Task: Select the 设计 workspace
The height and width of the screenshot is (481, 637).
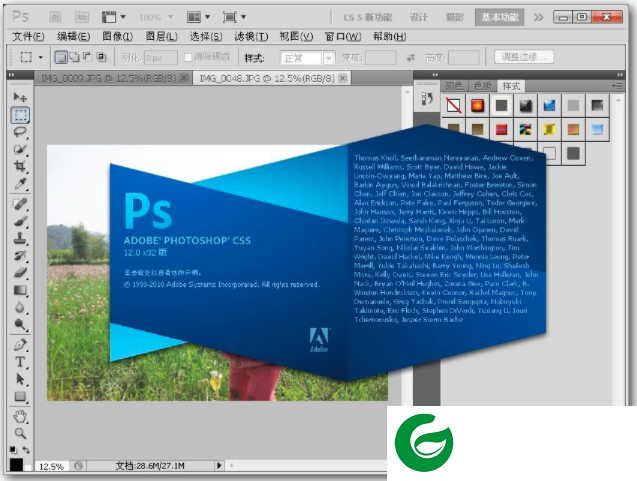Action: [x=418, y=17]
